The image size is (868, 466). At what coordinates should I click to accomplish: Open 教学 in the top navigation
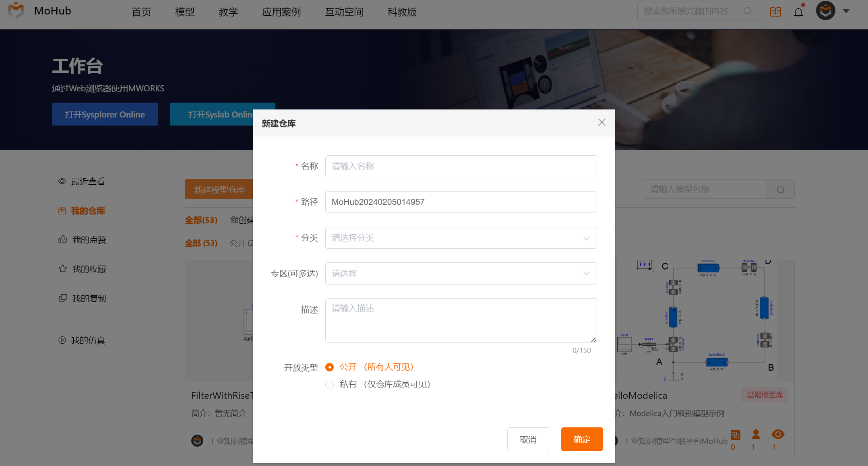click(x=228, y=12)
